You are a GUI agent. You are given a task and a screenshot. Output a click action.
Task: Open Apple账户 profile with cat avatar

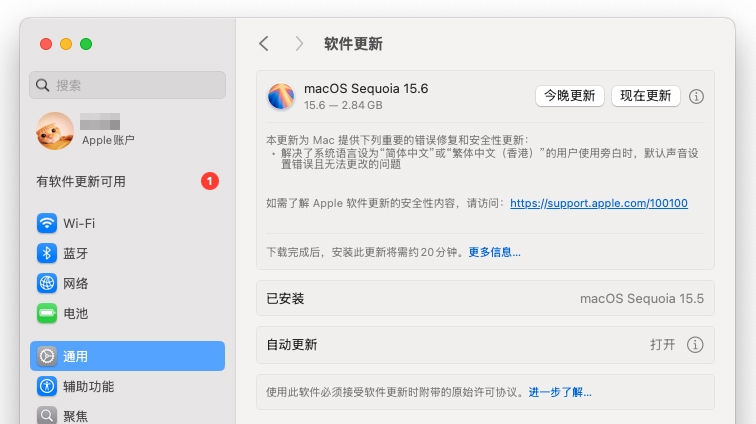[x=87, y=131]
